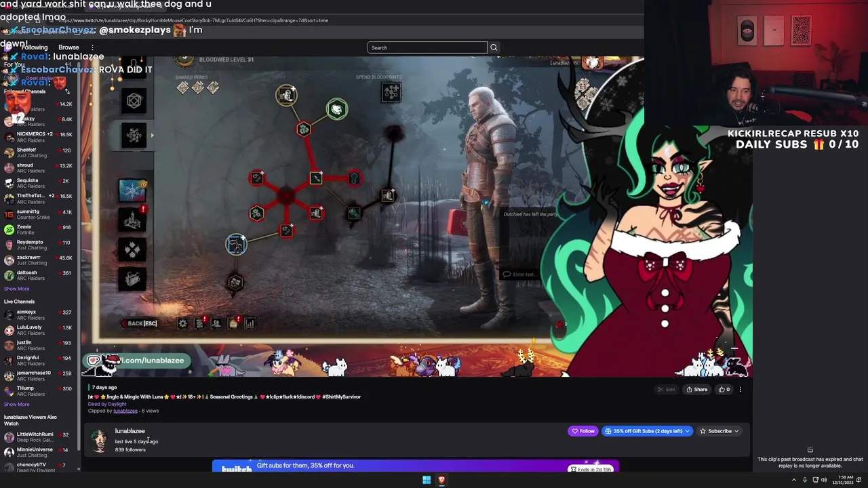Viewport: 868px width, 488px height.
Task: Click the 839 followers text
Action: tap(130, 449)
